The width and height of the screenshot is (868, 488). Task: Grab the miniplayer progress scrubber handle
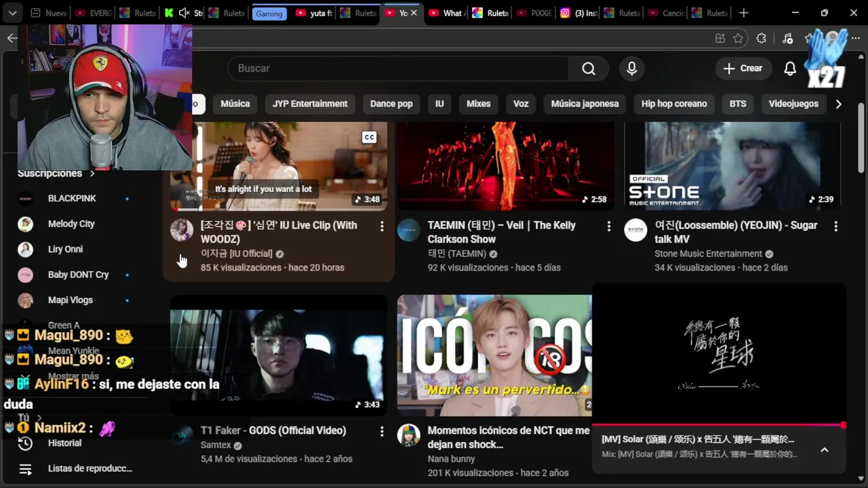point(843,426)
